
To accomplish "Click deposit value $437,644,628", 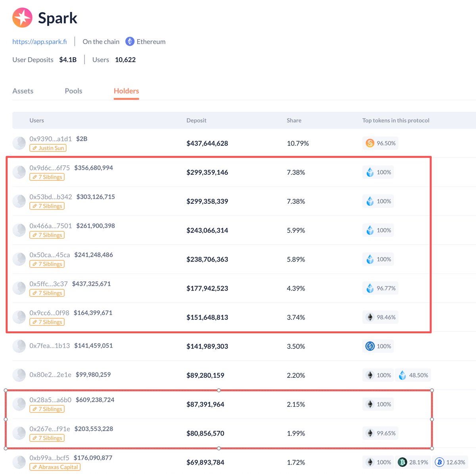I will point(207,143).
